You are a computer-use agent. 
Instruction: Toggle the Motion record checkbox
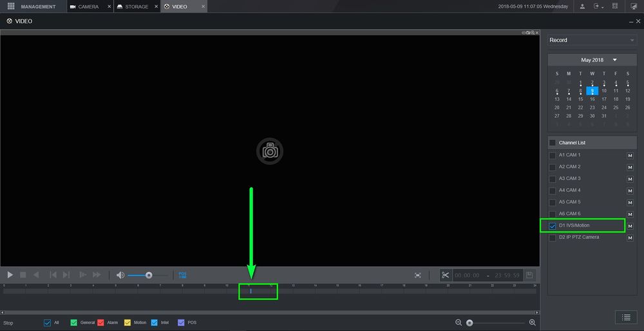coord(128,323)
